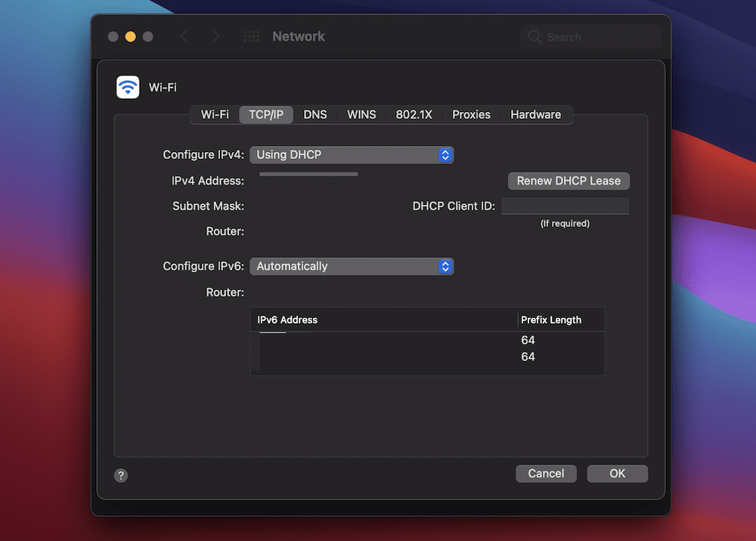Cancel the network changes
Image resolution: width=756 pixels, height=541 pixels.
point(546,473)
